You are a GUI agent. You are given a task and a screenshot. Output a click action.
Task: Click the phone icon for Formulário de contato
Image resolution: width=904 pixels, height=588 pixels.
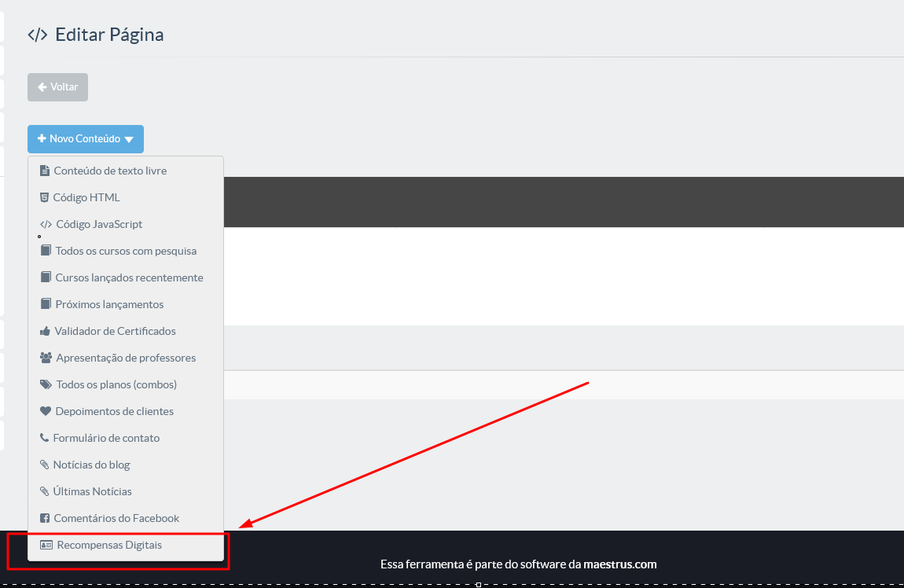tap(44, 438)
